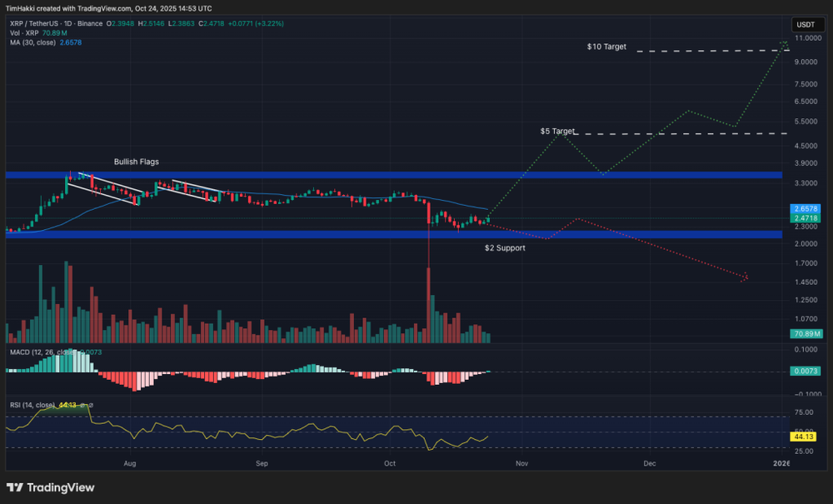Click the TradingView.com attribution link at top

tap(104, 7)
